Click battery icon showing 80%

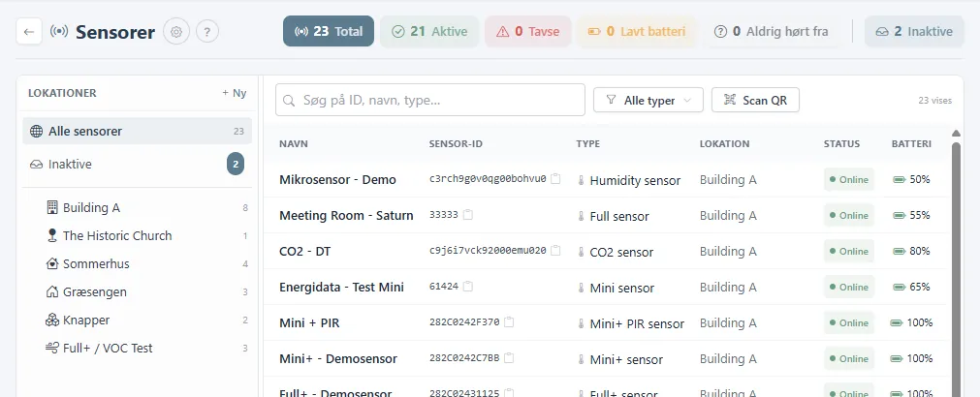click(900, 252)
